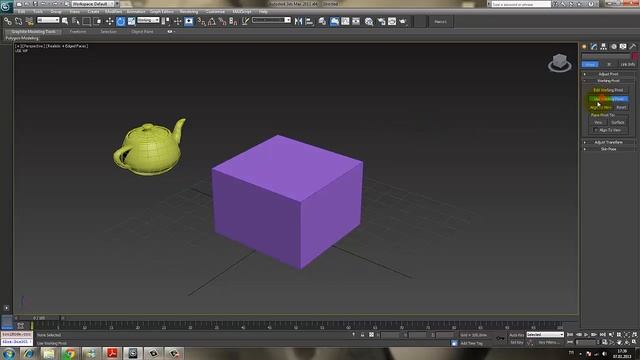Open the Render Setup icon
Screen dimensions: 640x360
tap(381, 21)
